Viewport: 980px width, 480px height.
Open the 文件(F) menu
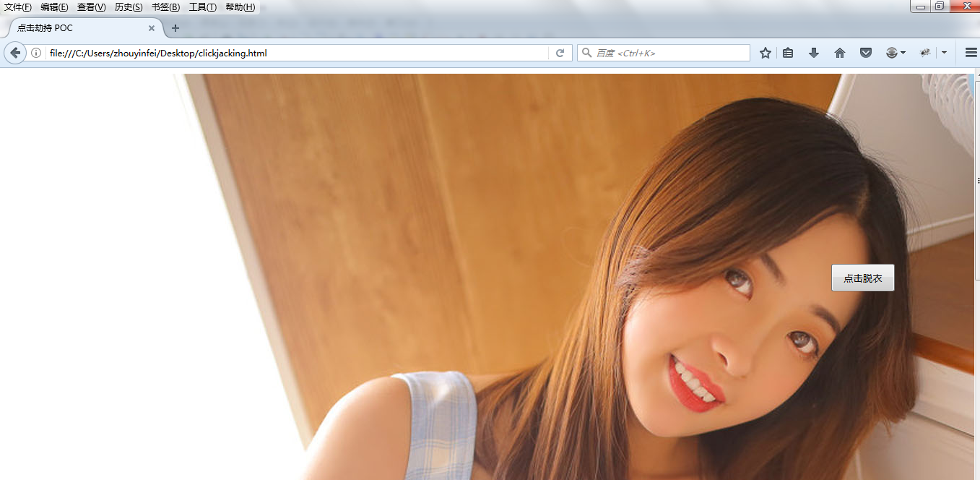[x=18, y=7]
